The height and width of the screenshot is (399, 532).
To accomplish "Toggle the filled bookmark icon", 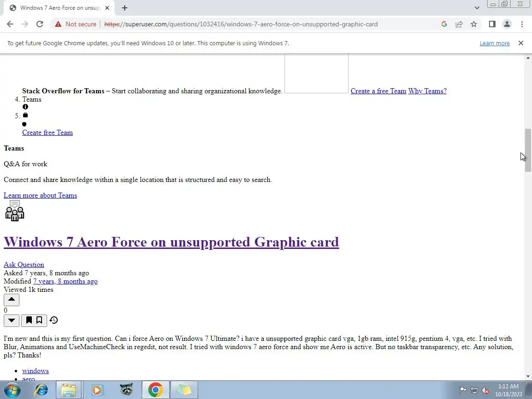I will [x=29, y=320].
